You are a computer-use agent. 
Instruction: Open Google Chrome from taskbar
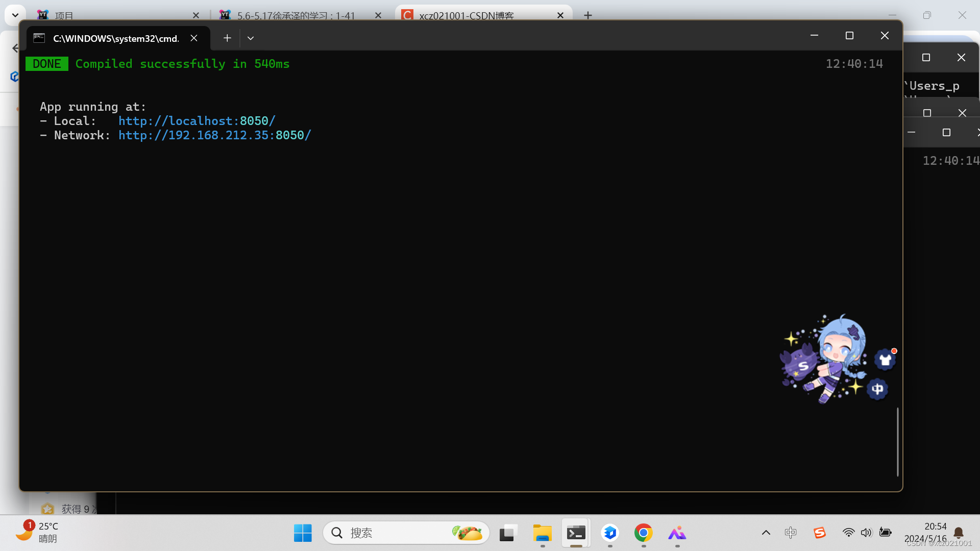[643, 533]
